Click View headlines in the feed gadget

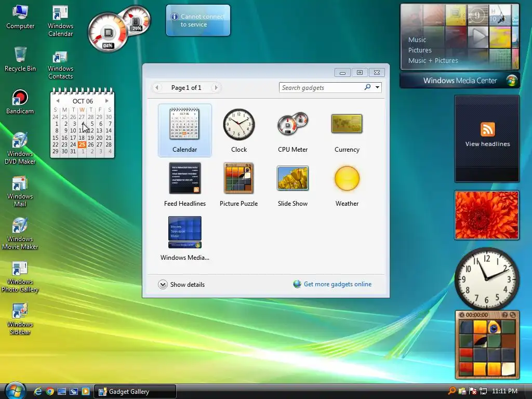click(x=487, y=144)
